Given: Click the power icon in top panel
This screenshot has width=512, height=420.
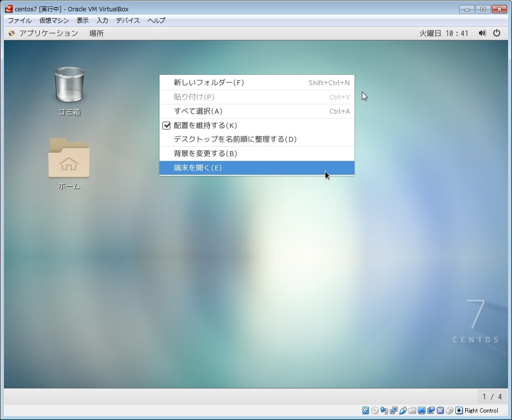Looking at the screenshot, I should (x=497, y=33).
